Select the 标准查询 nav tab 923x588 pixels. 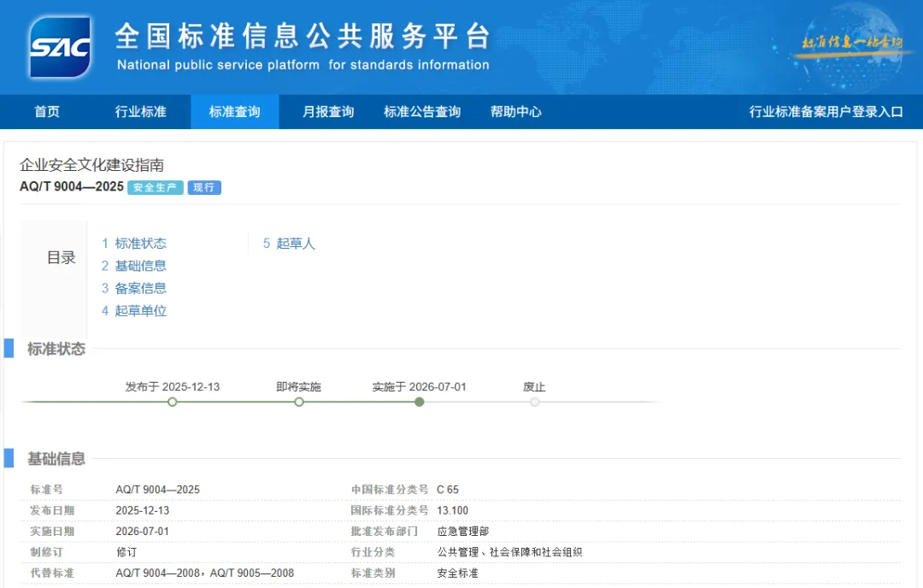point(234,112)
